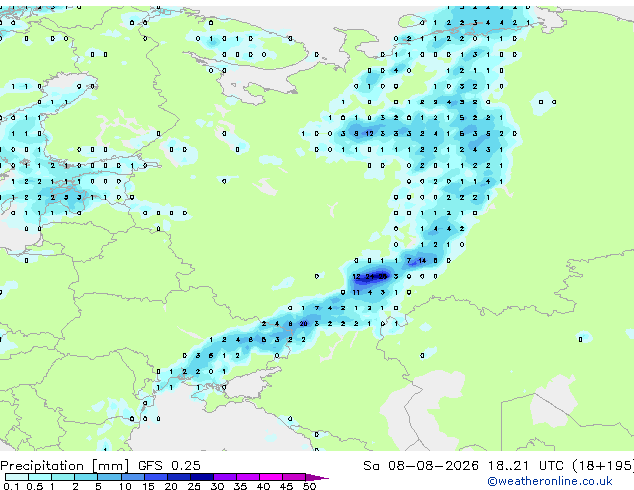Click the 5–10 mm legend color swatch
Image resolution: width=634 pixels, height=490 pixels.
109,477
